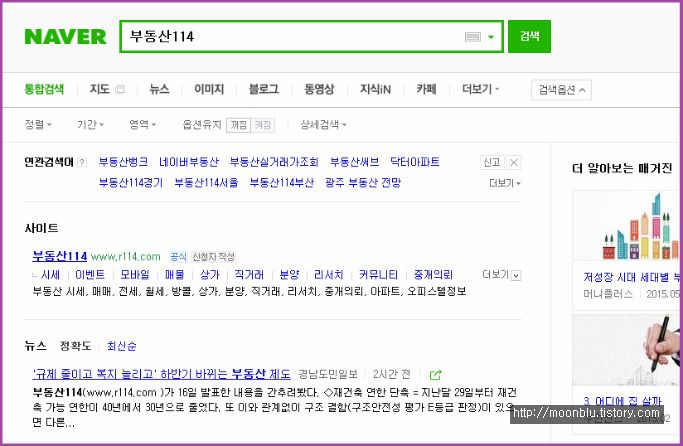
Task: Sort news by 최신순
Action: [122, 346]
